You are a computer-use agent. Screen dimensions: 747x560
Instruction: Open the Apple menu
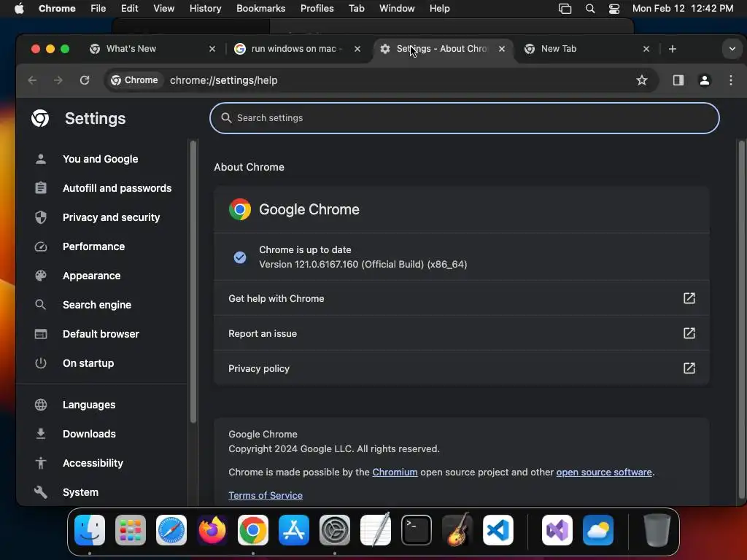(19, 9)
